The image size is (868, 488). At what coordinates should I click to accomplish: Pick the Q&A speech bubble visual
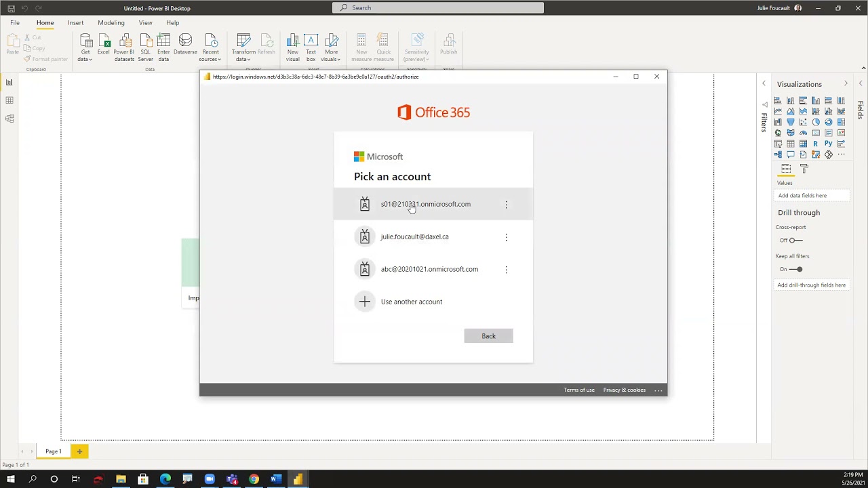pyautogui.click(x=791, y=155)
